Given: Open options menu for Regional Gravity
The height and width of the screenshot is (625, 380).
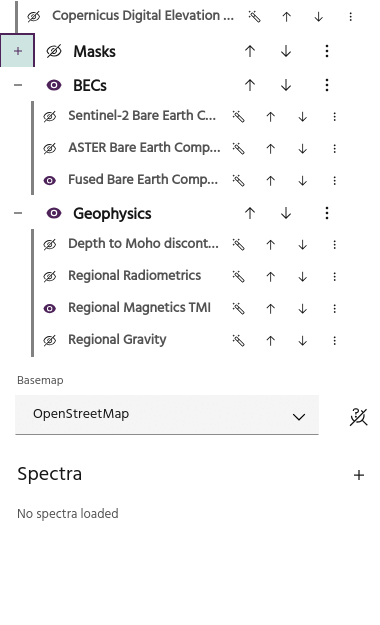Looking at the screenshot, I should click(x=335, y=340).
